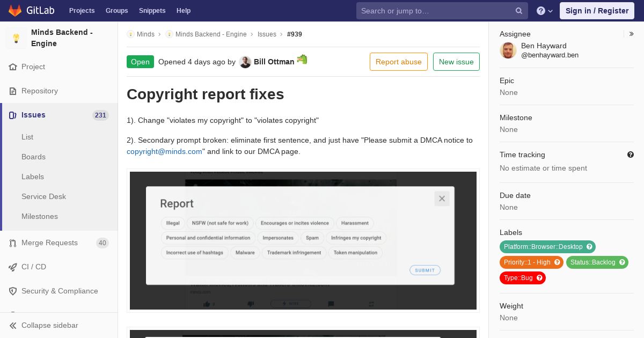Click help icon on Type::Bug label
The width and height of the screenshot is (644, 338).
[x=539, y=278]
